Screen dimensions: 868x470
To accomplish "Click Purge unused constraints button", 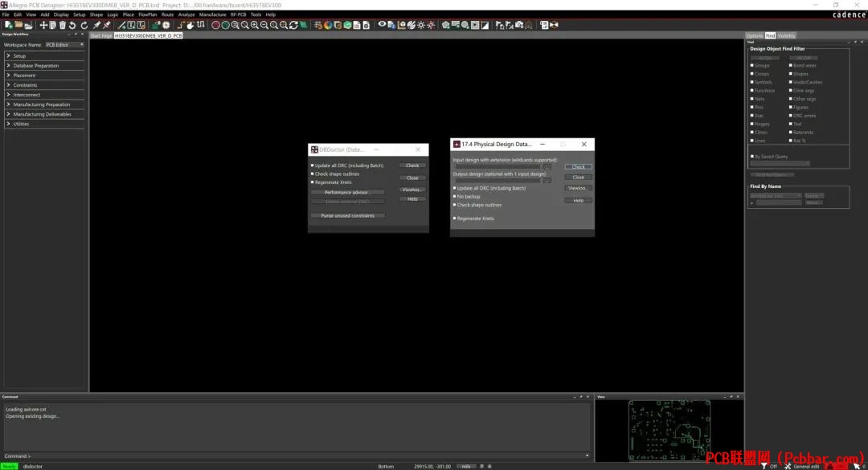I will tap(347, 215).
